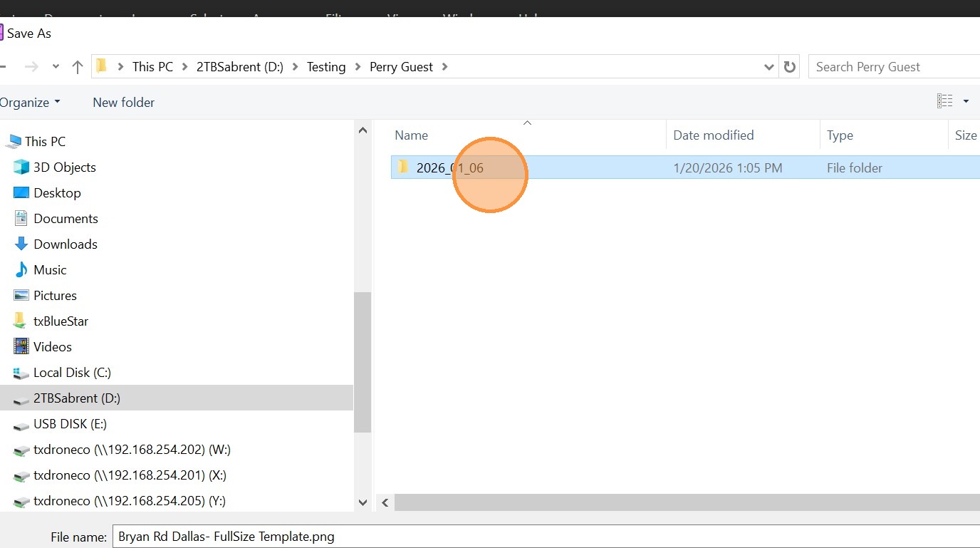Expand chevron between 2TBSabrent and Testing
The image size is (980, 548).
295,67
